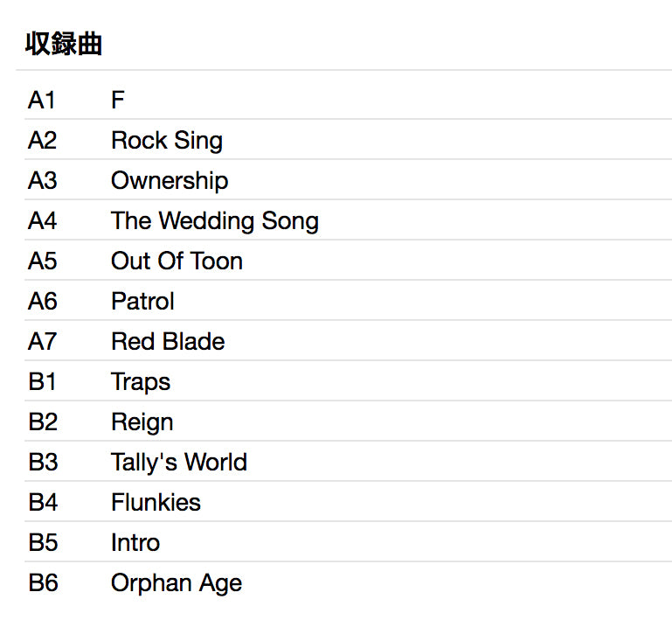Select the "Flunkies" track
This screenshot has width=672, height=627.
[156, 503]
